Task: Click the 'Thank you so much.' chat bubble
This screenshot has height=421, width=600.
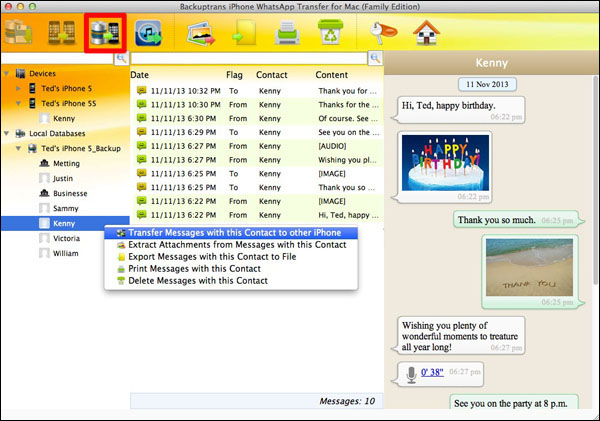Action: tap(517, 220)
